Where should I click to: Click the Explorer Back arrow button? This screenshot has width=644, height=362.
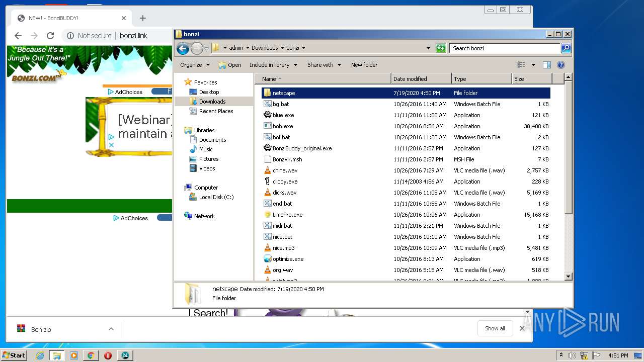point(183,48)
